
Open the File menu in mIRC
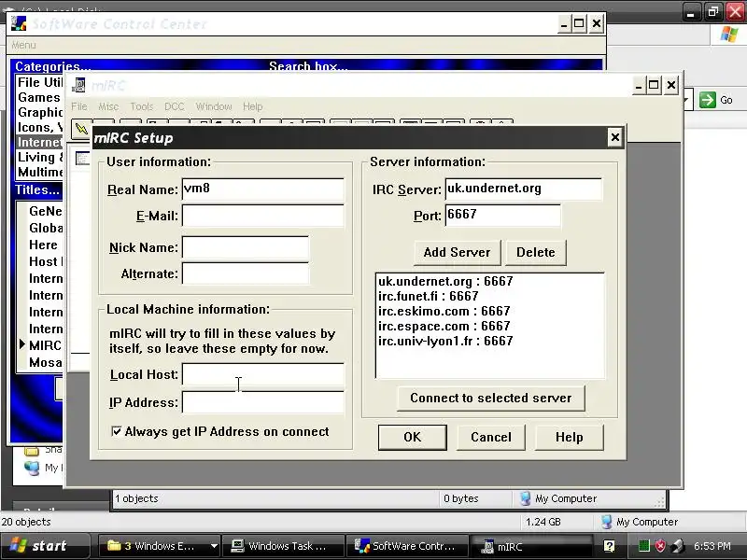pyautogui.click(x=79, y=106)
